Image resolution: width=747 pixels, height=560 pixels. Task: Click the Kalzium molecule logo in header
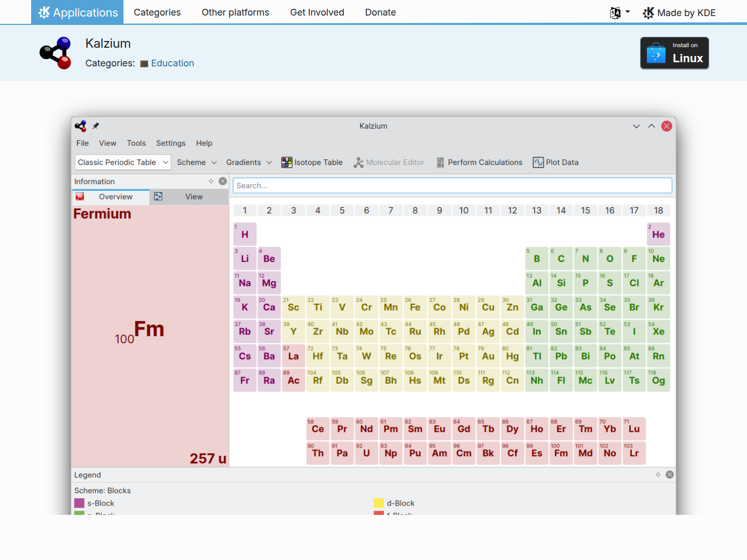56,52
